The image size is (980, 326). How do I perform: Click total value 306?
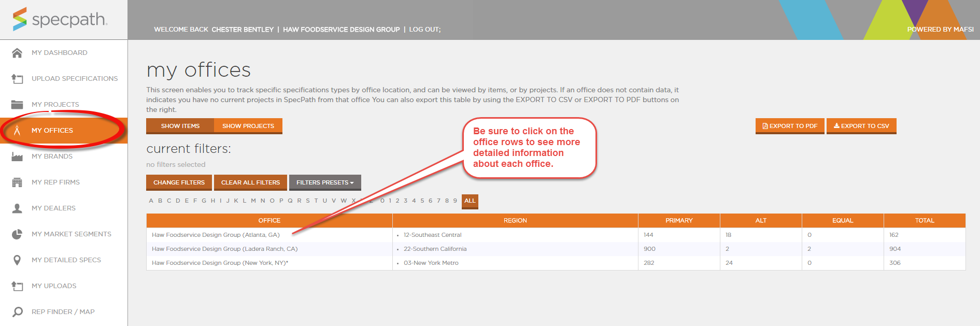(x=895, y=263)
